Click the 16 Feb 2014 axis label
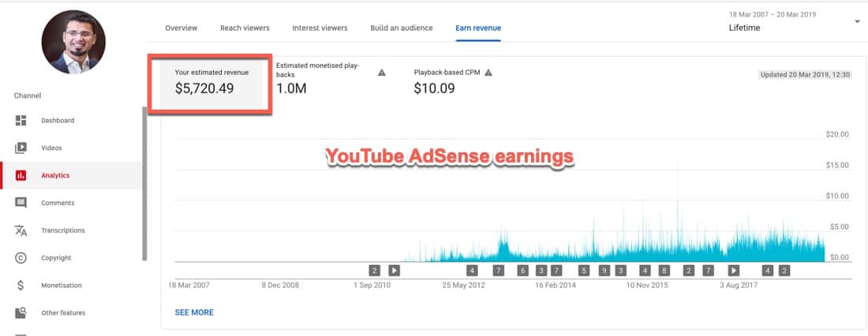 pos(556,285)
